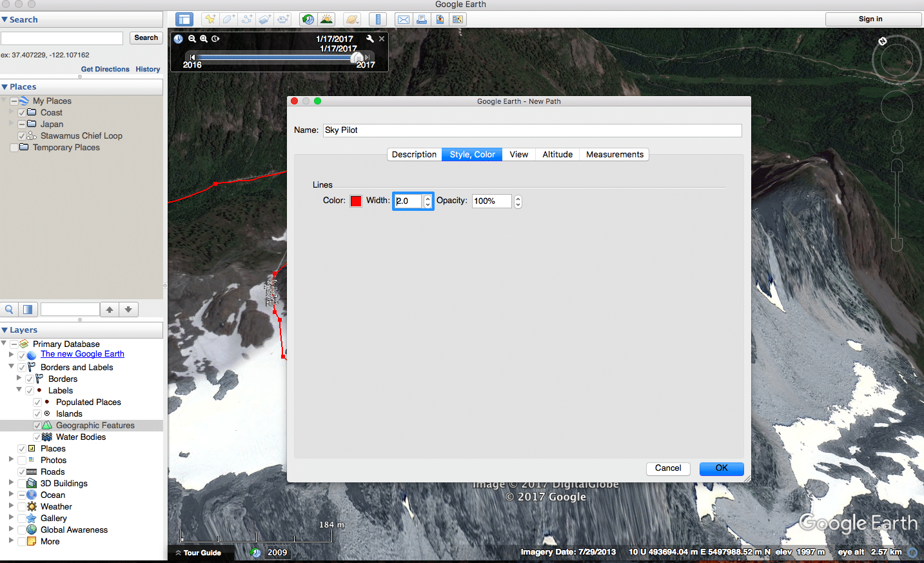Uncheck the Islands layer checkbox

pyautogui.click(x=37, y=414)
